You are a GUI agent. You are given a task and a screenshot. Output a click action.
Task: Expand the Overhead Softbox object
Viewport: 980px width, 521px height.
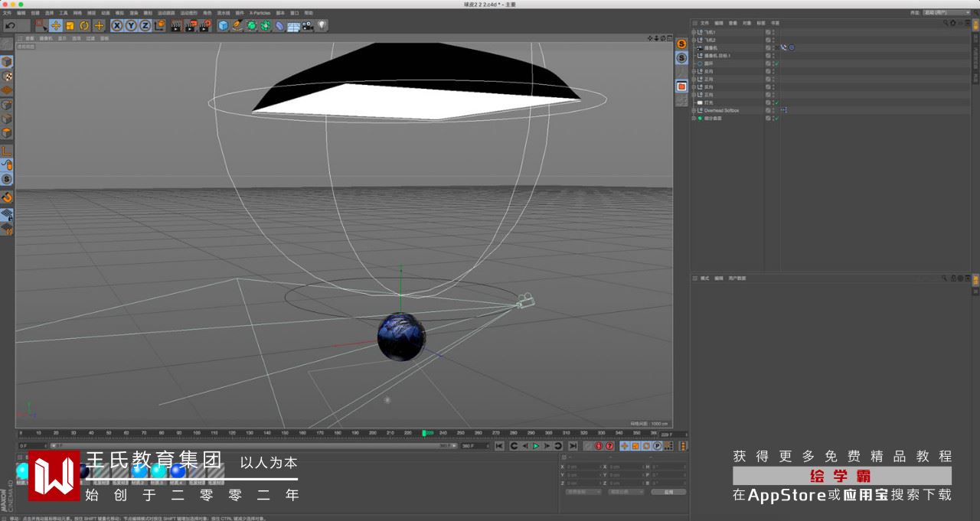pyautogui.click(x=694, y=110)
